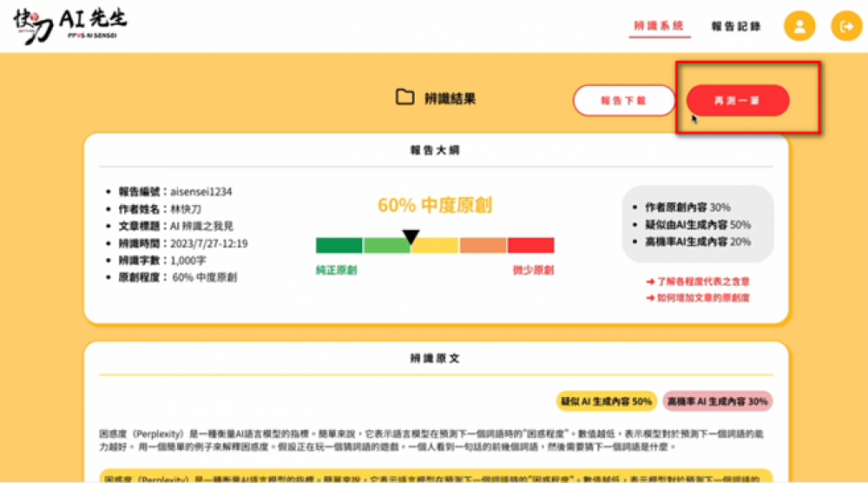Screen dimensions: 868x483
Task: Click the 純正原創 gauge label
Action: [337, 270]
